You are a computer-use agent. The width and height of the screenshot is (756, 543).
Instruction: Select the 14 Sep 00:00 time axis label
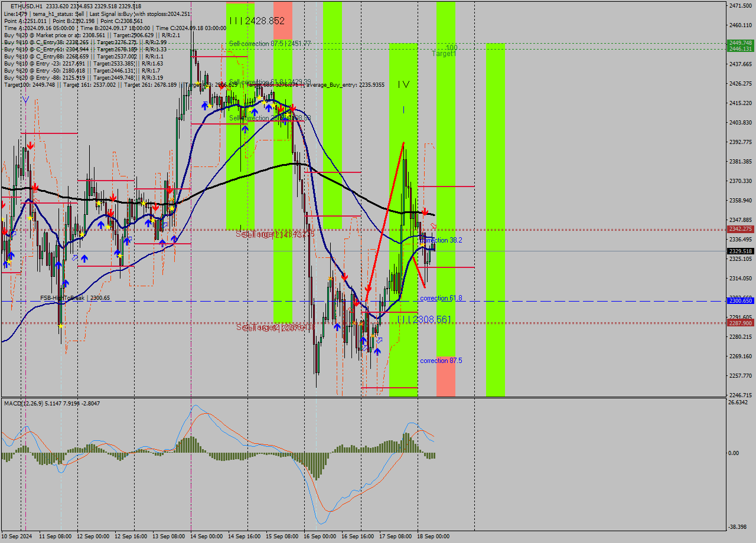pyautogui.click(x=207, y=537)
